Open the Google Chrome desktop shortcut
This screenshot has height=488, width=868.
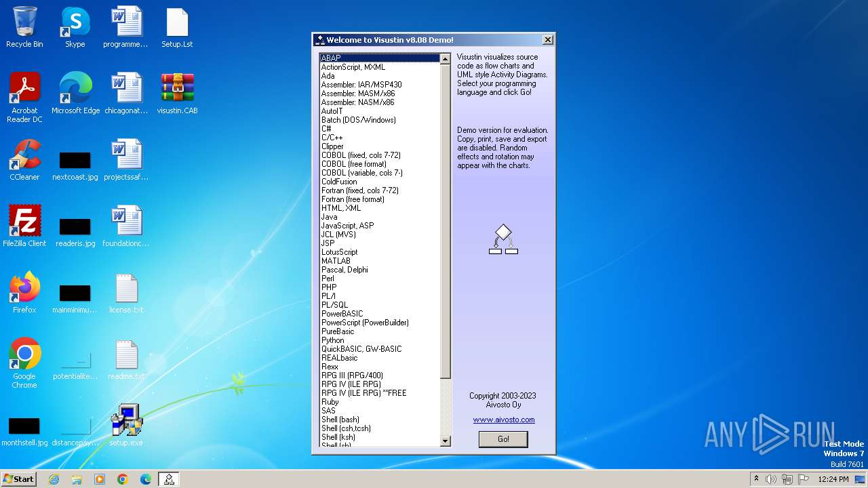pyautogui.click(x=24, y=363)
